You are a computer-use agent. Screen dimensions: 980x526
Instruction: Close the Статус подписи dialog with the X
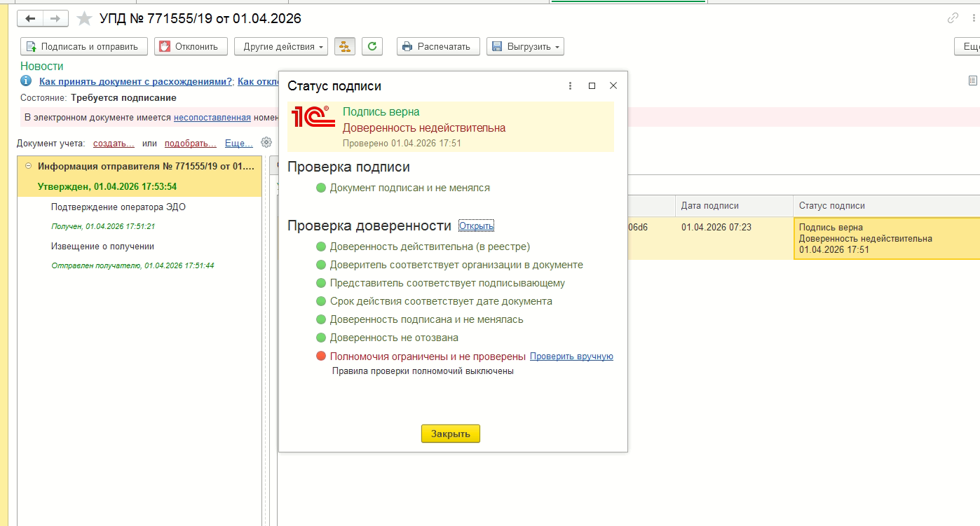pos(613,85)
